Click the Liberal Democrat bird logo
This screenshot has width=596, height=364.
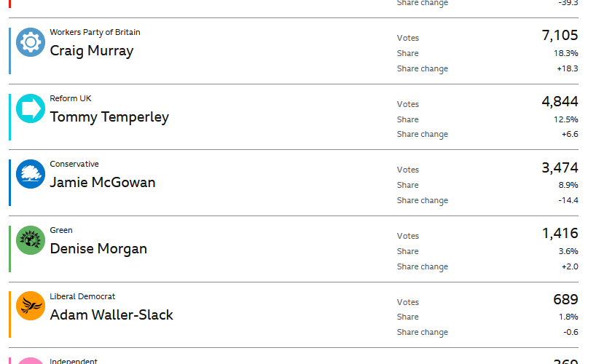pyautogui.click(x=31, y=306)
